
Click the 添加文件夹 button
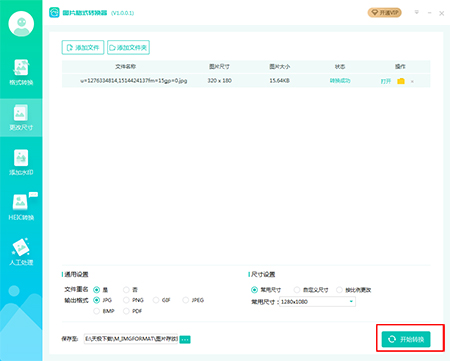[128, 47]
